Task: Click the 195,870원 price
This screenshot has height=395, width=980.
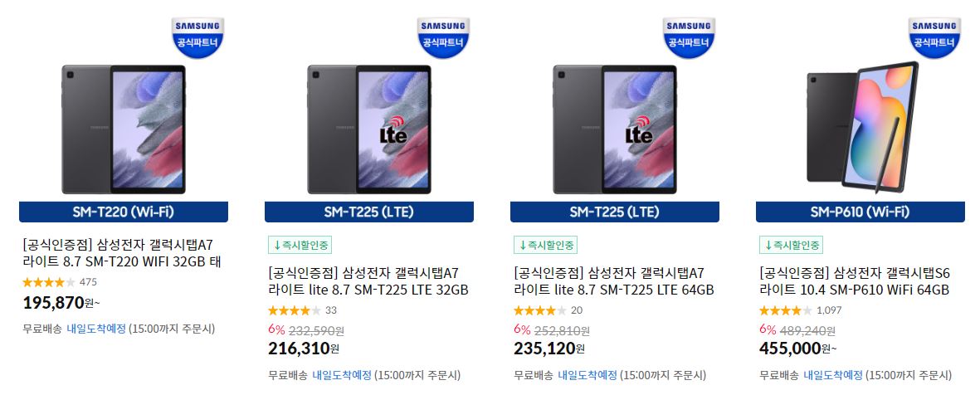Action: (x=61, y=303)
